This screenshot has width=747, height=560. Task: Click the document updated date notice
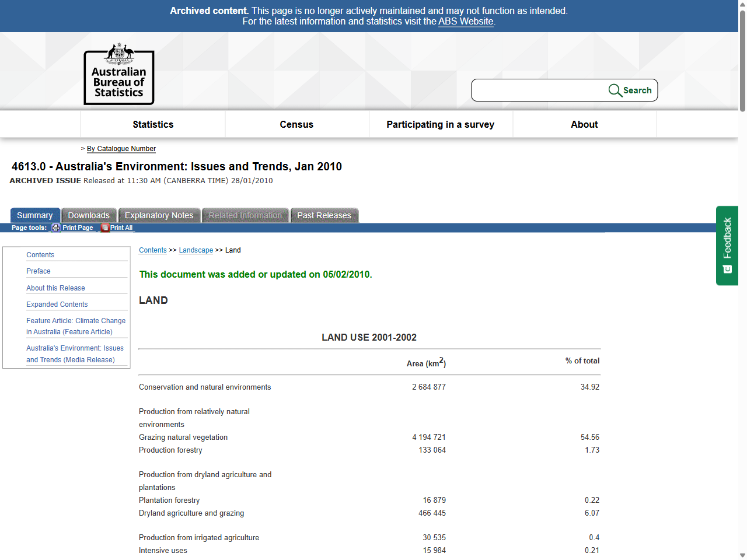[x=256, y=275]
